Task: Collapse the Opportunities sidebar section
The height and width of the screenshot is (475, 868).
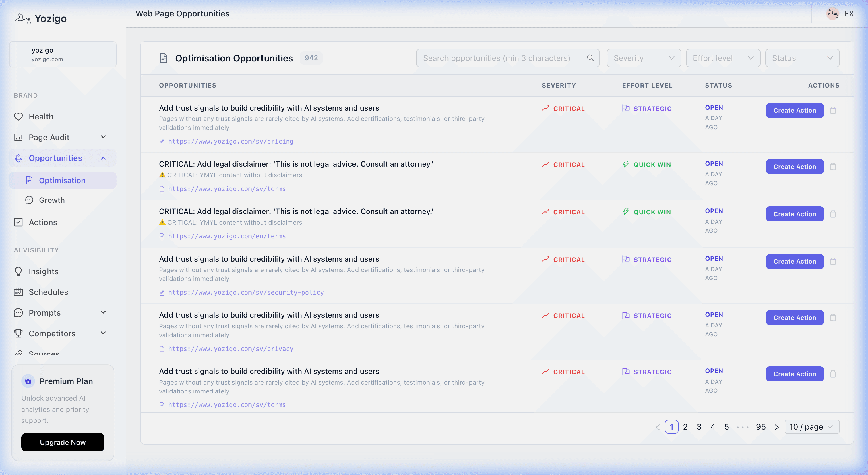Action: (103, 158)
